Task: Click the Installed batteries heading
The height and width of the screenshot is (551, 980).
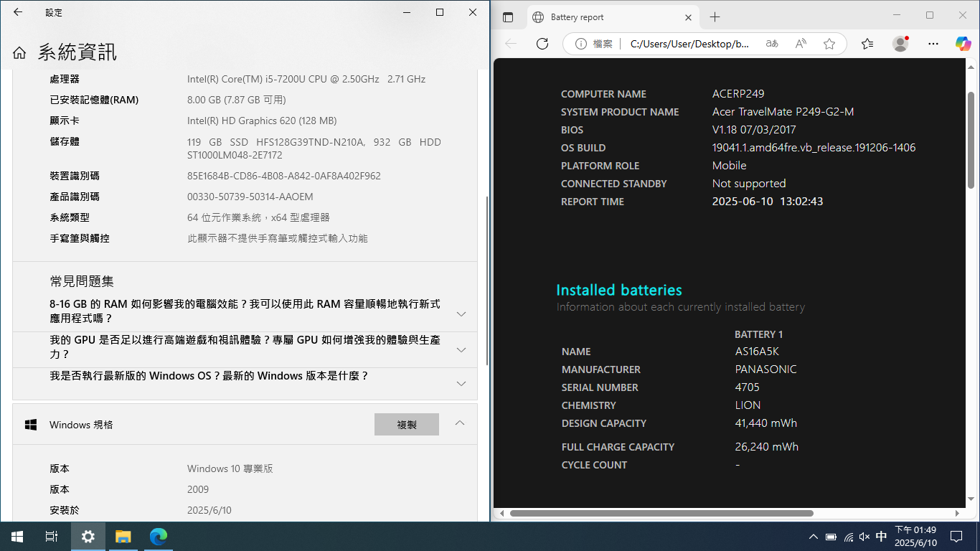Action: 619,290
